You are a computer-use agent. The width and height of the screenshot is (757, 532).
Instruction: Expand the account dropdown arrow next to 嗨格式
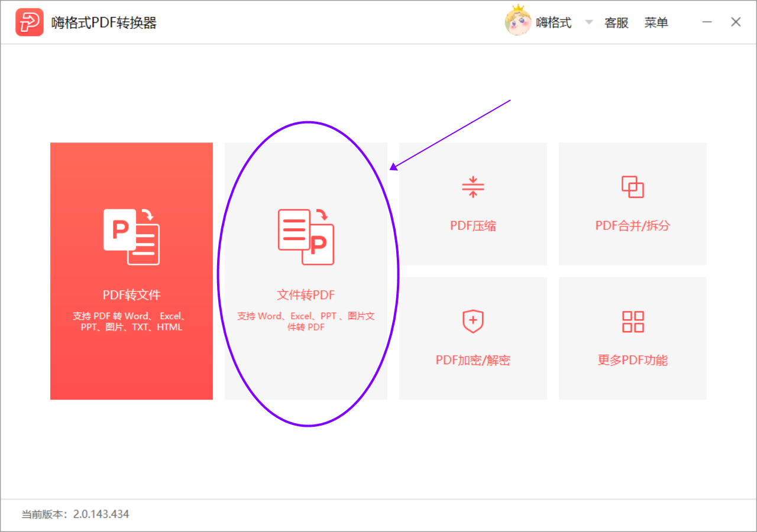coord(588,22)
